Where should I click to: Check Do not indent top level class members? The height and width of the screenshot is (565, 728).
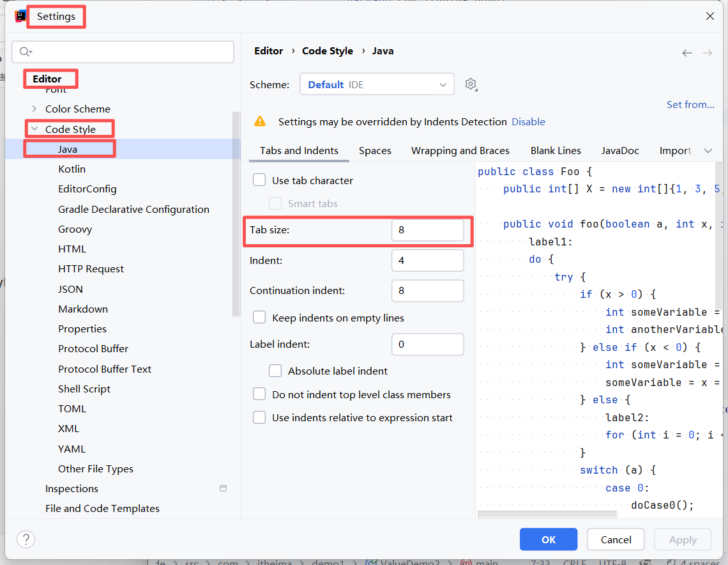point(259,394)
